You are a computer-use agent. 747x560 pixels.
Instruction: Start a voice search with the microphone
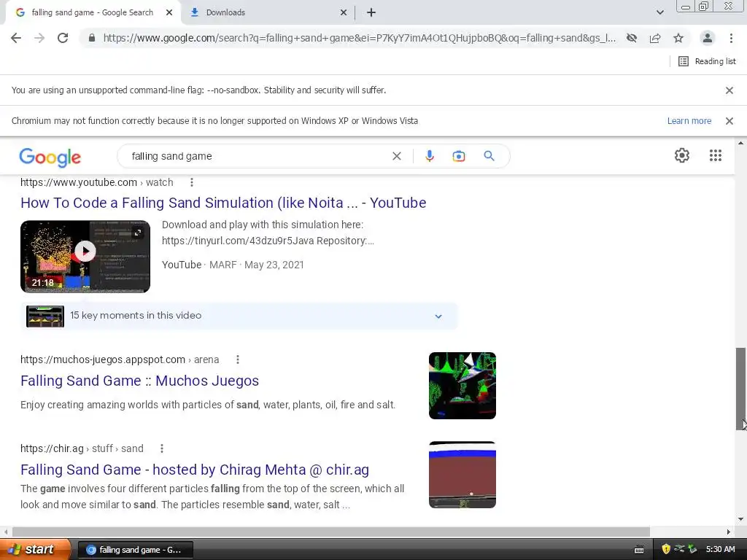(x=429, y=156)
